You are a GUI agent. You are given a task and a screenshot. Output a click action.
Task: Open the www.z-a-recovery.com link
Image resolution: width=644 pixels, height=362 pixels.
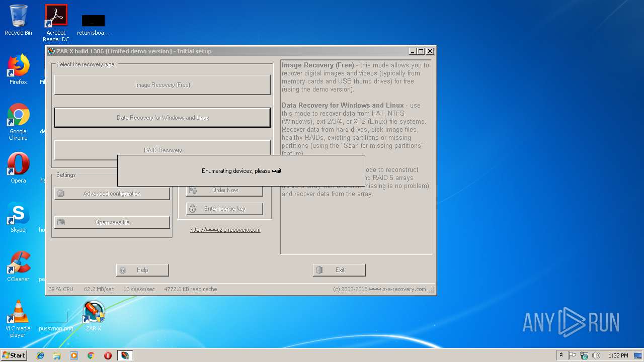(225, 230)
